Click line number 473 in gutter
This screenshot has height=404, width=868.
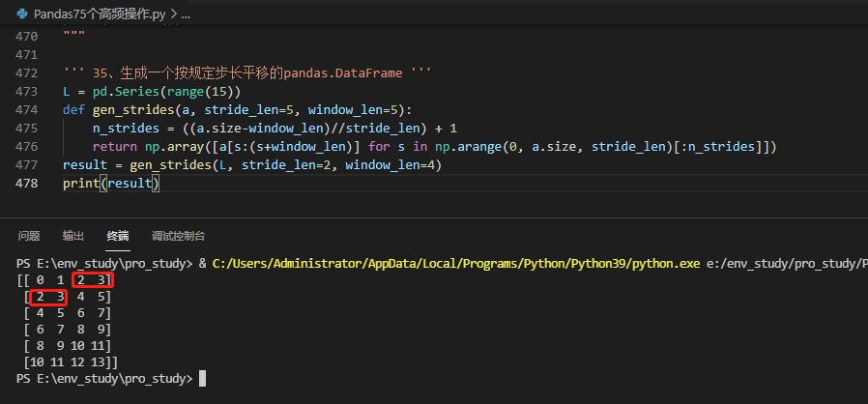(x=28, y=91)
